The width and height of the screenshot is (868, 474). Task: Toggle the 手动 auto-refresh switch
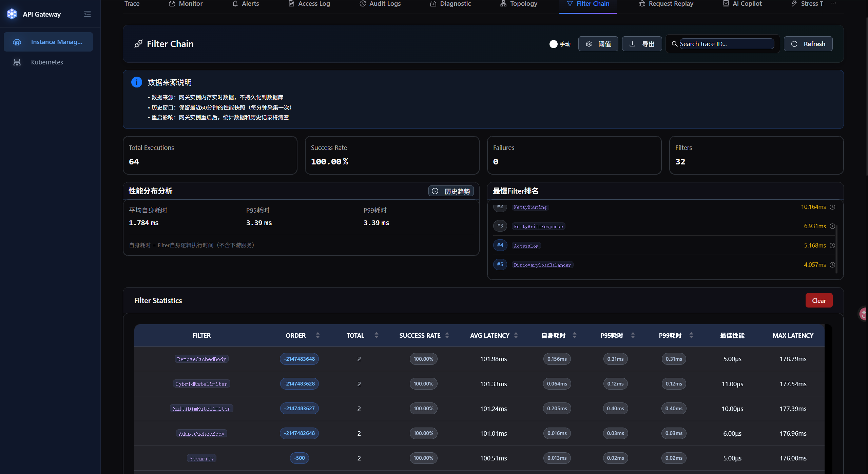[554, 44]
